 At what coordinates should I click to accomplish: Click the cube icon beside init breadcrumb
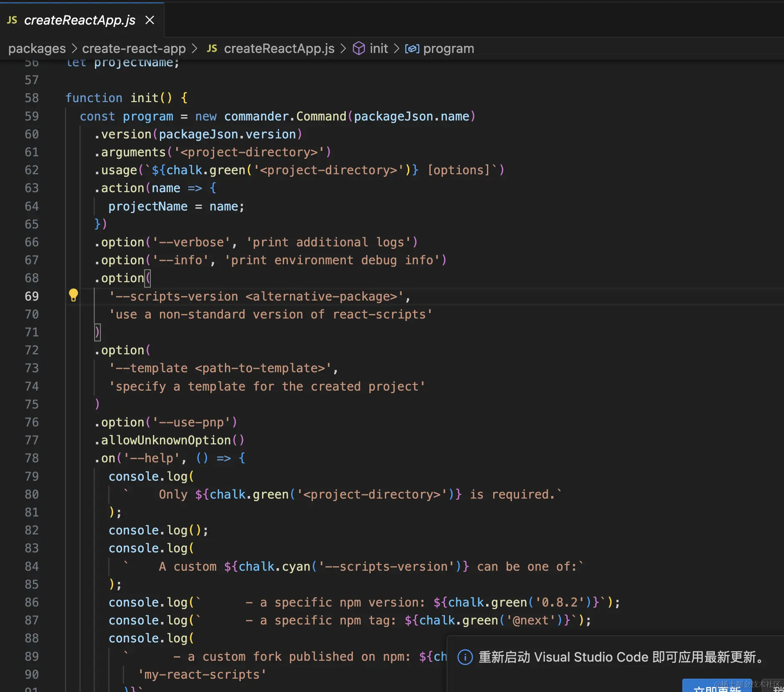pyautogui.click(x=359, y=48)
